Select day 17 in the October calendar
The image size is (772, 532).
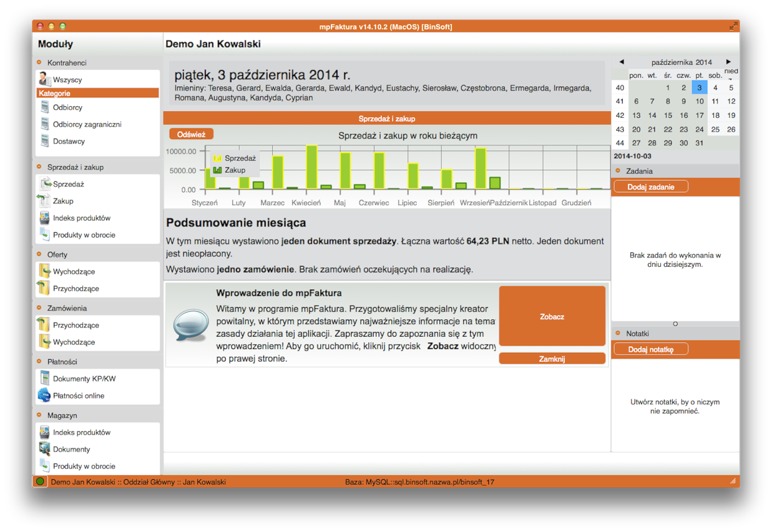click(700, 115)
